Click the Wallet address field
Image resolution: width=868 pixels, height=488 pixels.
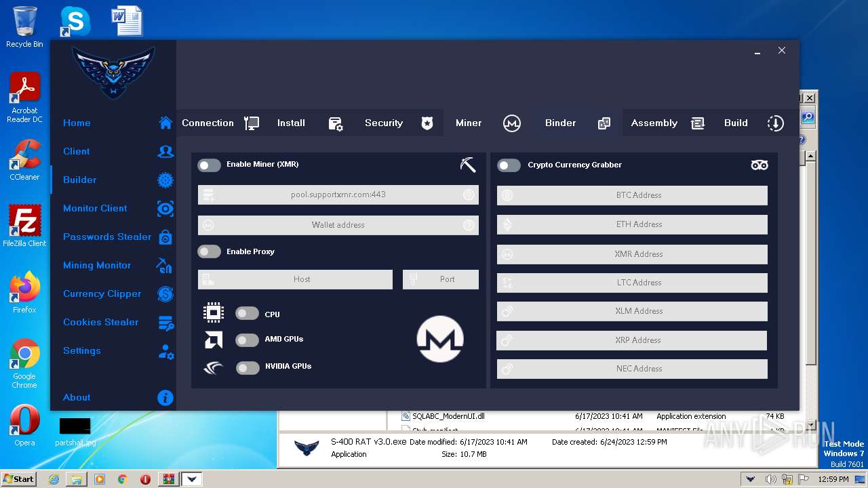click(338, 225)
